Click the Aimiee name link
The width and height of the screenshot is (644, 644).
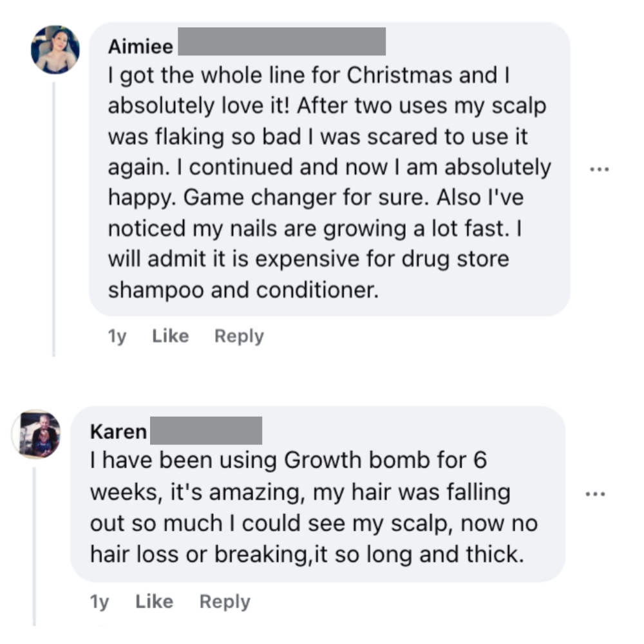140,47
